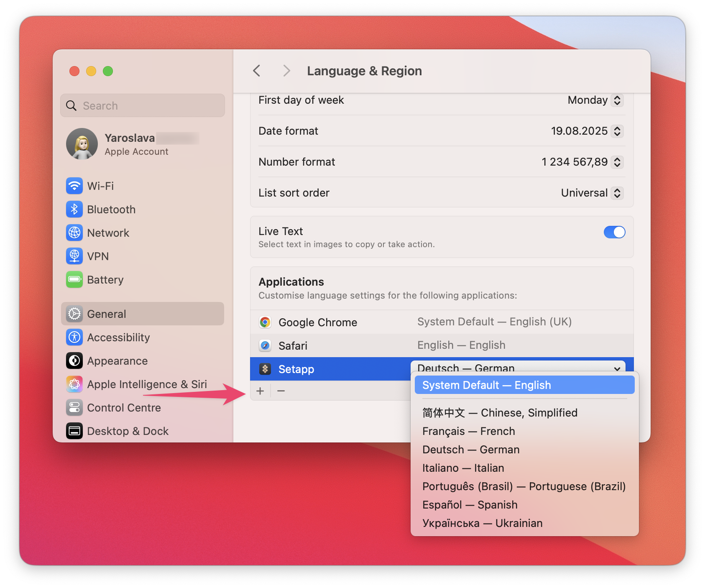The image size is (705, 588).
Task: Click Yaroslava's account avatar
Action: [82, 144]
